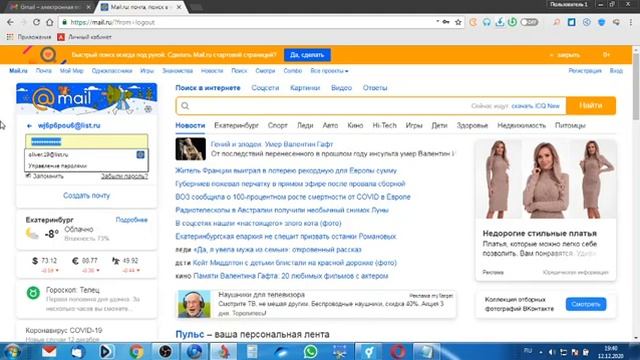
Task: Click the blue Смотреть button
Action: tap(586, 304)
